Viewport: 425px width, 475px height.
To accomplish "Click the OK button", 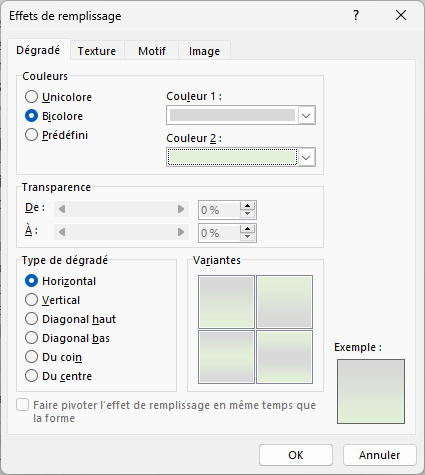I will point(296,455).
